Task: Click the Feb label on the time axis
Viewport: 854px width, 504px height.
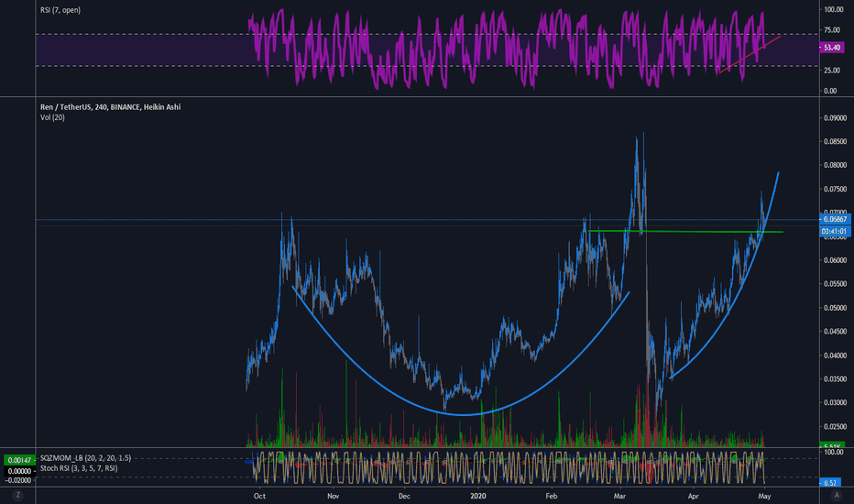Action: click(552, 496)
